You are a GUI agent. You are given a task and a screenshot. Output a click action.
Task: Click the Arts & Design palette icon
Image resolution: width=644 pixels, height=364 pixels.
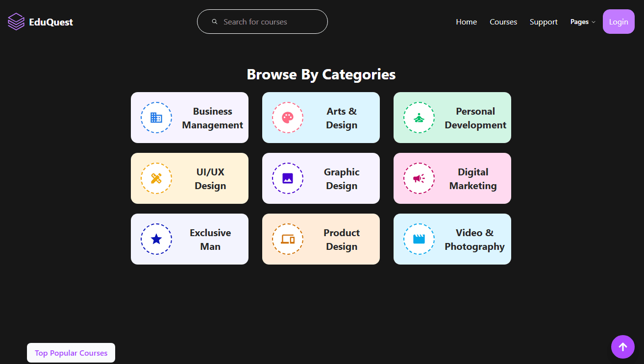288,118
